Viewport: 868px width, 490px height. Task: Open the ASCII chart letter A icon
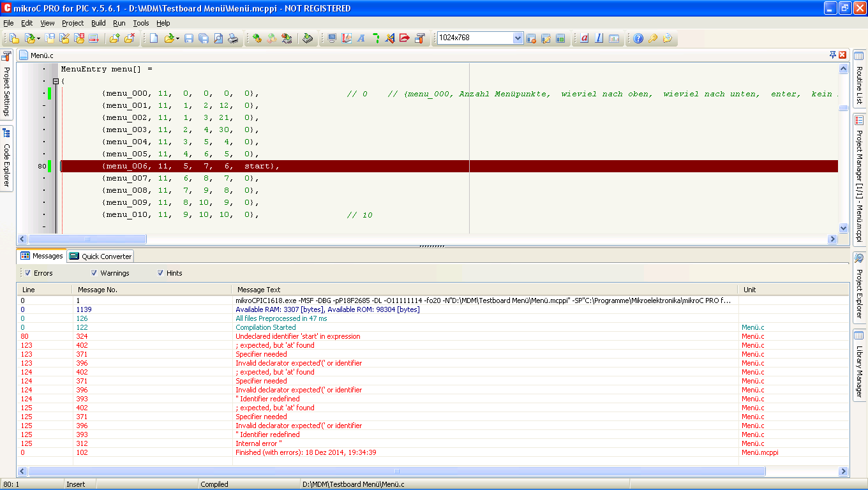click(361, 38)
